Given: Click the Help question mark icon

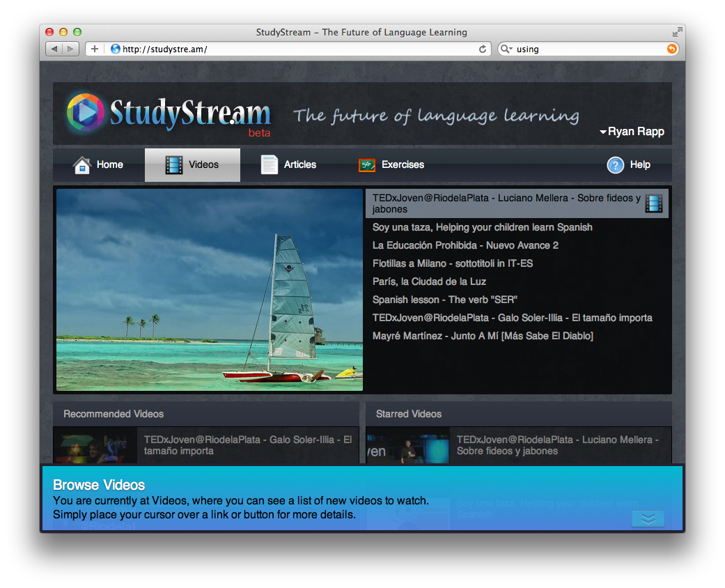Looking at the screenshot, I should tap(615, 165).
